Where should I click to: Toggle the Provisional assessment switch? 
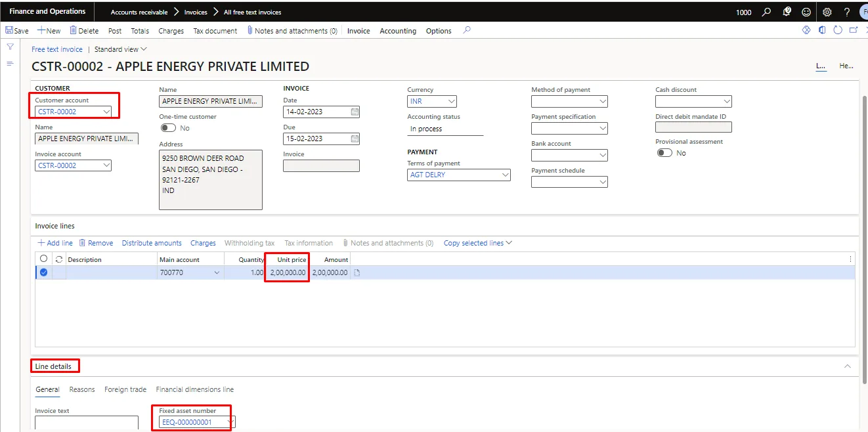664,152
